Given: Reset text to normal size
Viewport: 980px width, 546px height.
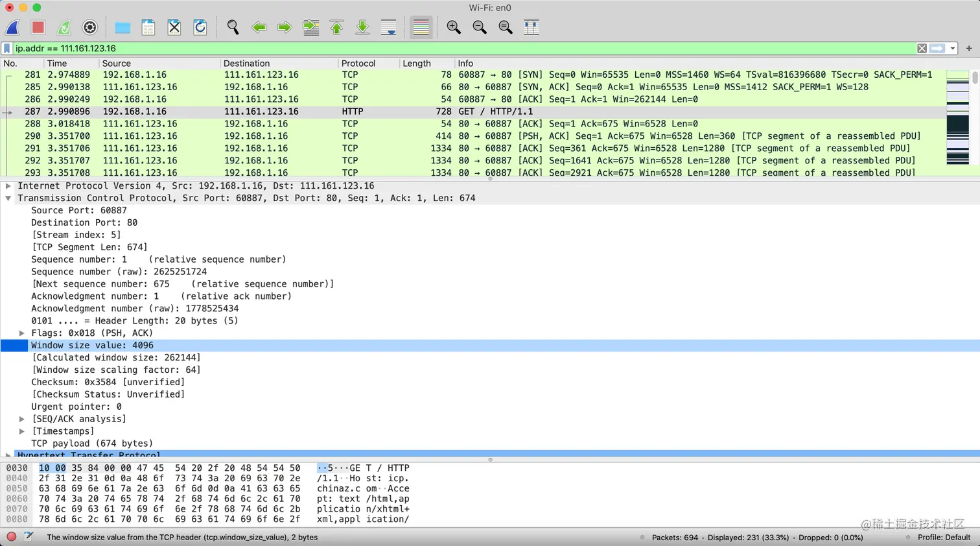Looking at the screenshot, I should coord(506,27).
